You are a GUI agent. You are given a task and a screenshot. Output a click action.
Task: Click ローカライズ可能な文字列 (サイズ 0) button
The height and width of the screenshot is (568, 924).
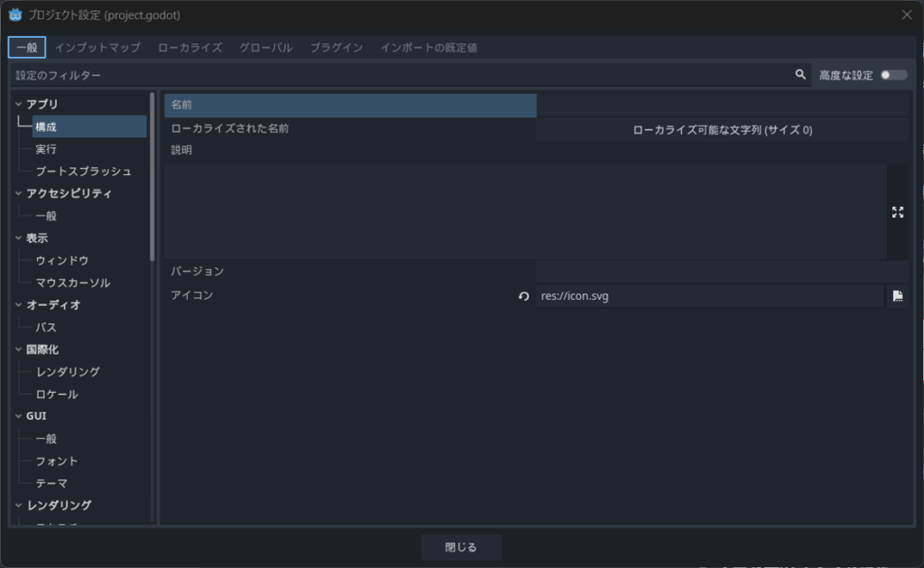[x=722, y=130]
